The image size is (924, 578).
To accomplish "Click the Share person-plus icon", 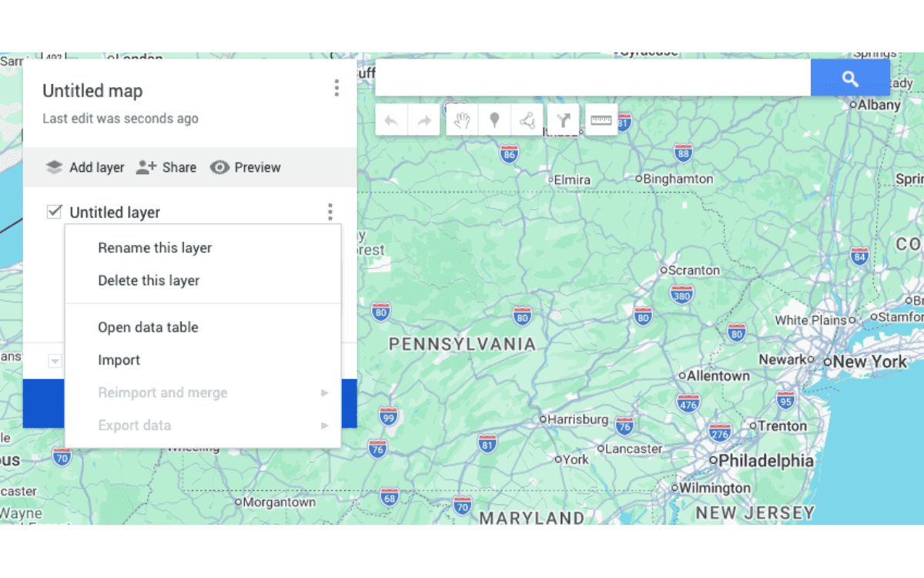I will (x=146, y=167).
